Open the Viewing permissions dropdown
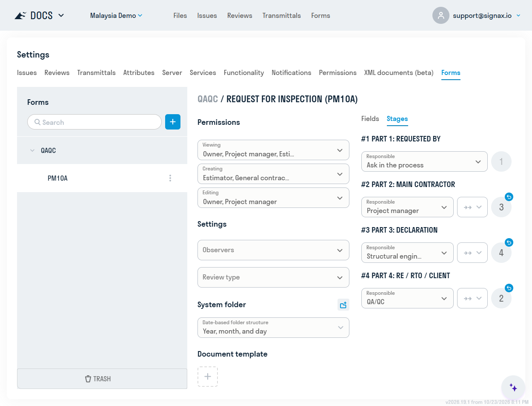The image size is (532, 406). point(273,150)
